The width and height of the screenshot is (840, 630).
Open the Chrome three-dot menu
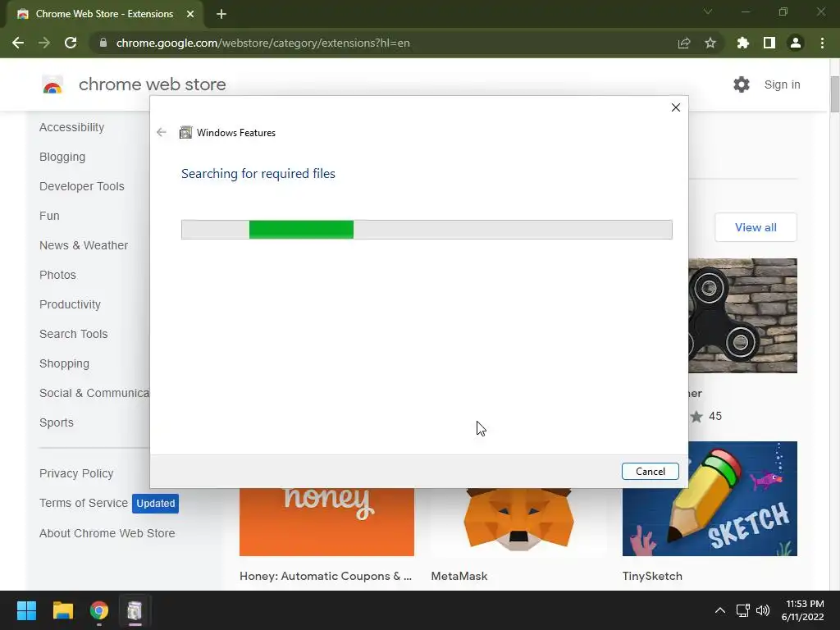[822, 43]
